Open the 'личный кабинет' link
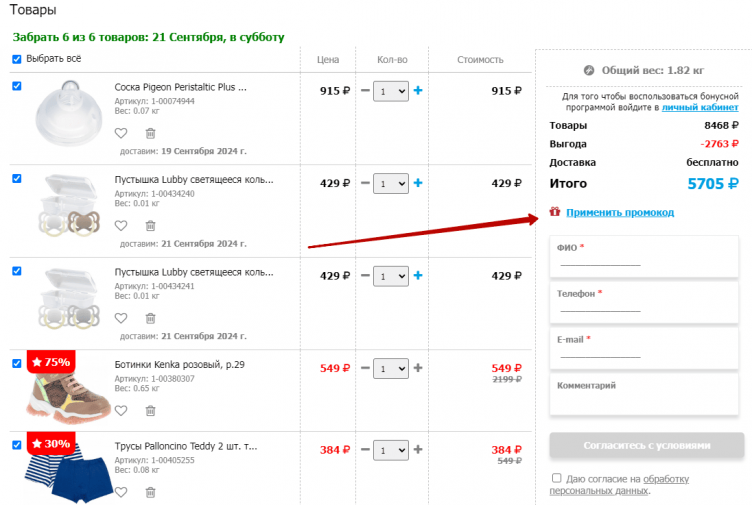 pos(700,107)
